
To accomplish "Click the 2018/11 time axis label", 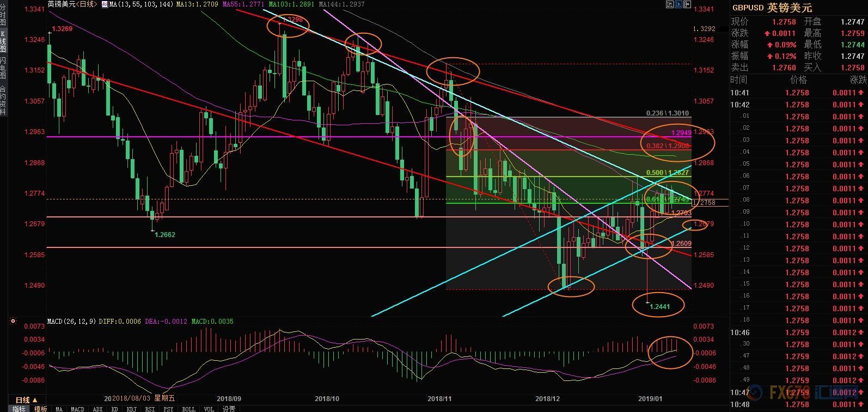I will tap(440, 399).
